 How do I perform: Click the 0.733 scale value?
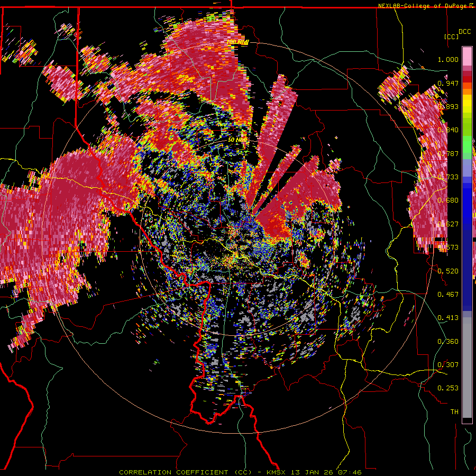[448, 177]
